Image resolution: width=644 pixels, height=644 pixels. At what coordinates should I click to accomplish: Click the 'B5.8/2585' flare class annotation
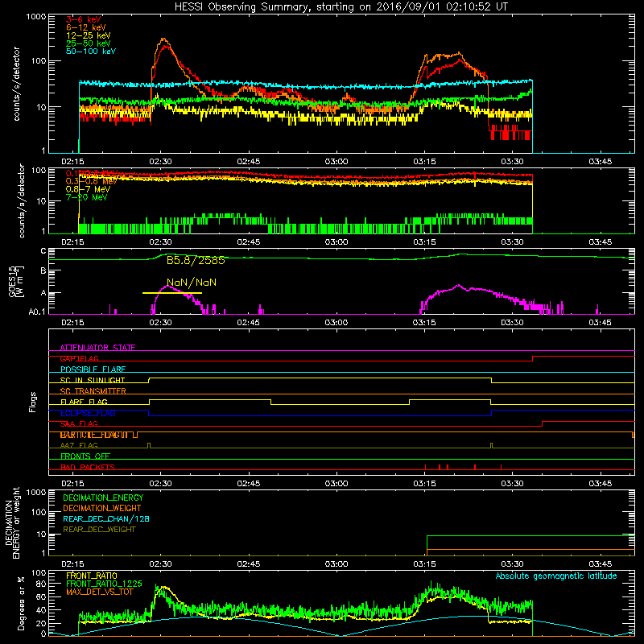tap(196, 260)
